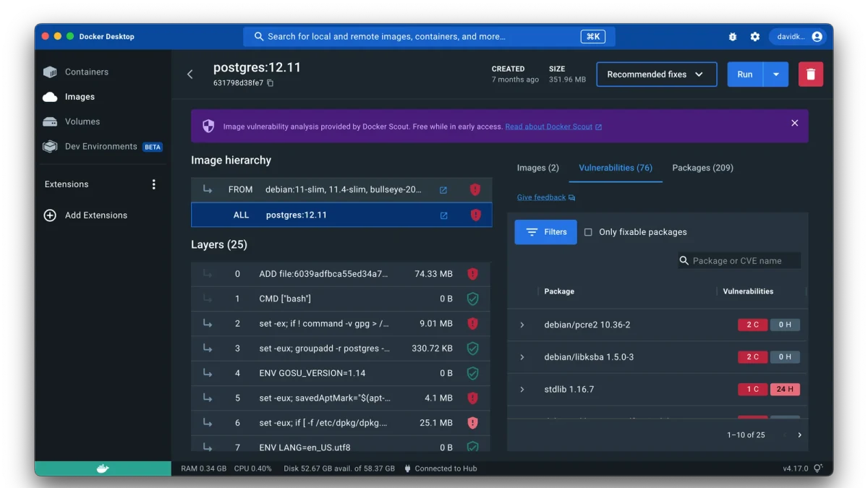Go to next page of vulnerabilities
The height and width of the screenshot is (488, 868).
coord(799,435)
